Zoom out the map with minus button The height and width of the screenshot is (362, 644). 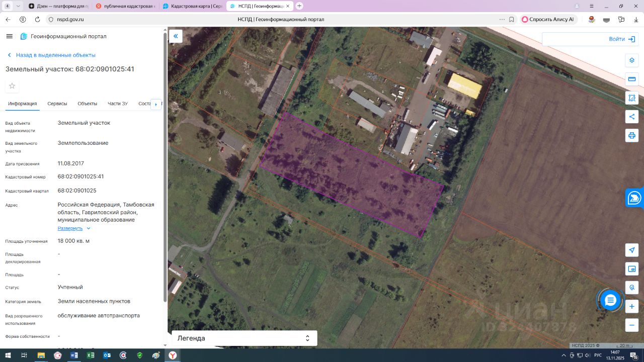pyautogui.click(x=632, y=325)
